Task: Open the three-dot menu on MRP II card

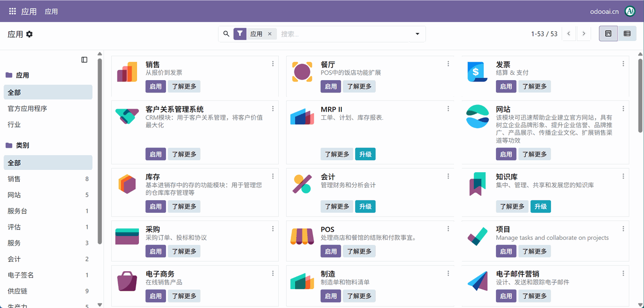Action: pos(448,109)
